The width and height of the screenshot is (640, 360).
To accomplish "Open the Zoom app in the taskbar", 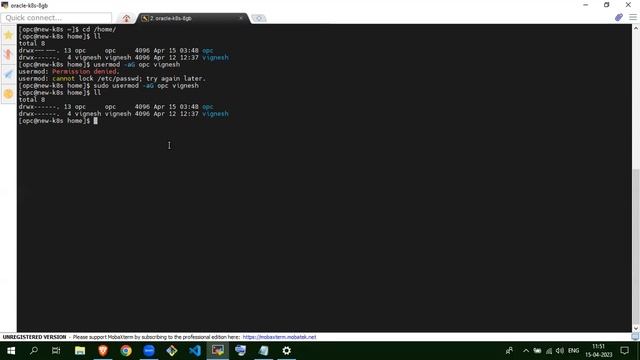I will pyautogui.click(x=149, y=351).
